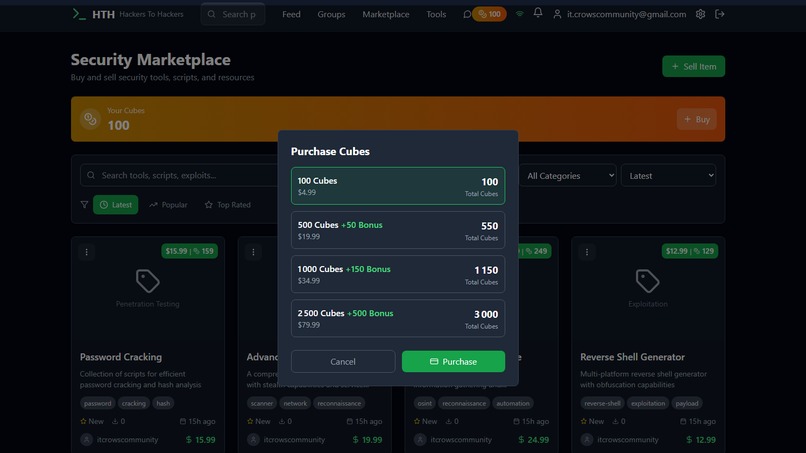Image resolution: width=806 pixels, height=453 pixels.
Task: Open the settings gear in the navbar
Action: point(700,14)
